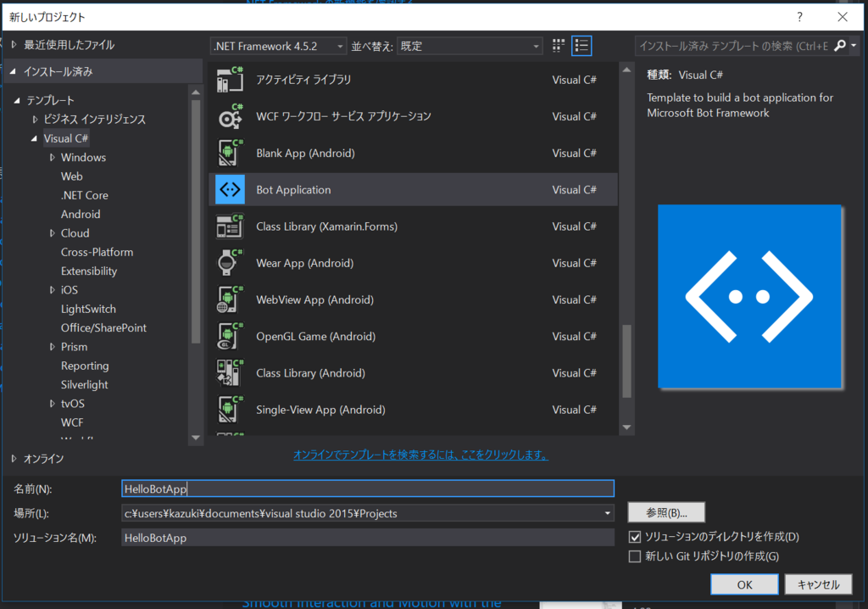Expand the iOS tree node
Image resolution: width=868 pixels, height=609 pixels.
coord(52,290)
